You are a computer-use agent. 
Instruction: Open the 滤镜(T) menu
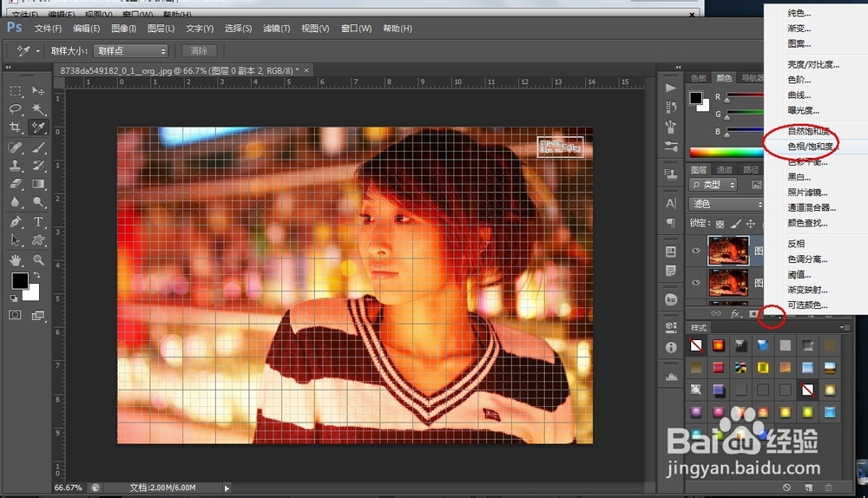click(x=276, y=29)
